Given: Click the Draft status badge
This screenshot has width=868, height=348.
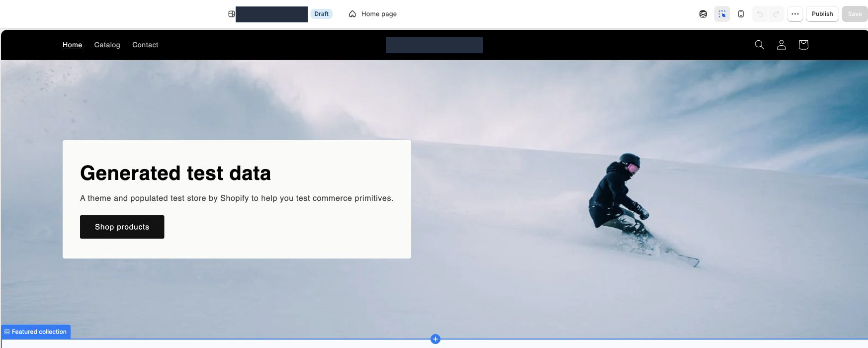Looking at the screenshot, I should click(x=321, y=14).
